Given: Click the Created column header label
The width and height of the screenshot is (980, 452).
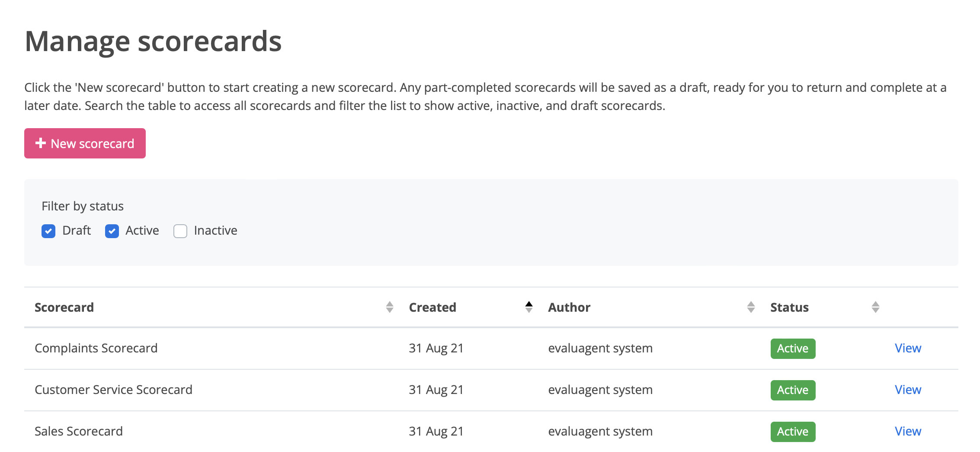Looking at the screenshot, I should [432, 307].
